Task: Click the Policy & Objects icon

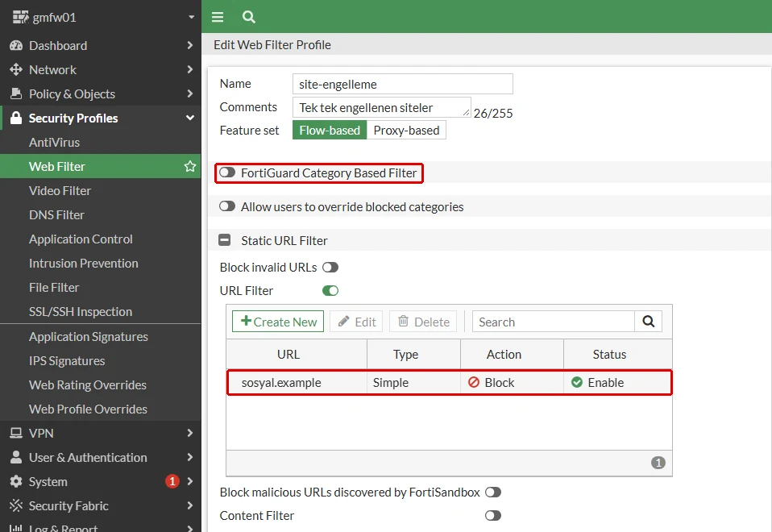Action: (16, 94)
